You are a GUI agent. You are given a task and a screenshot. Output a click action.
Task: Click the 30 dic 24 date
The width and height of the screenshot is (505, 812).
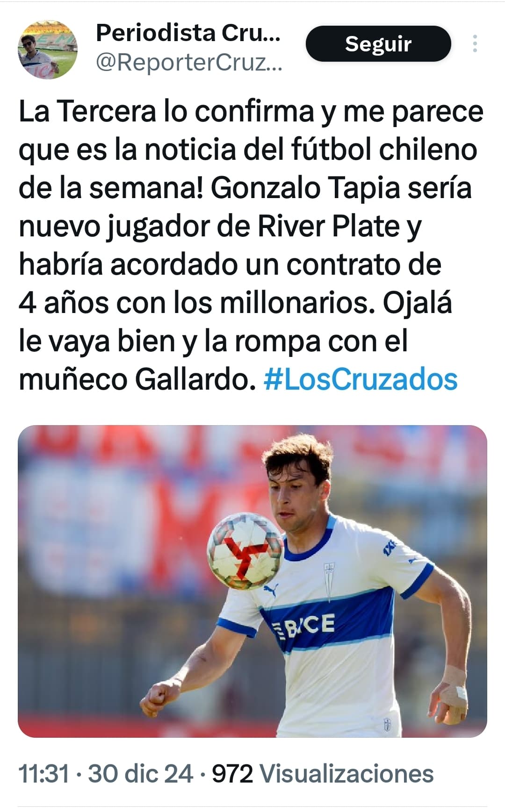(x=141, y=773)
